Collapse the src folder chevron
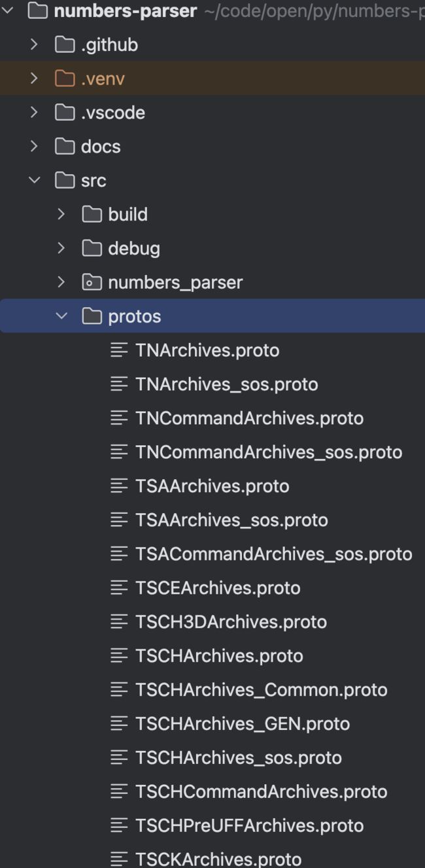This screenshot has height=868, width=425. pos(34,180)
